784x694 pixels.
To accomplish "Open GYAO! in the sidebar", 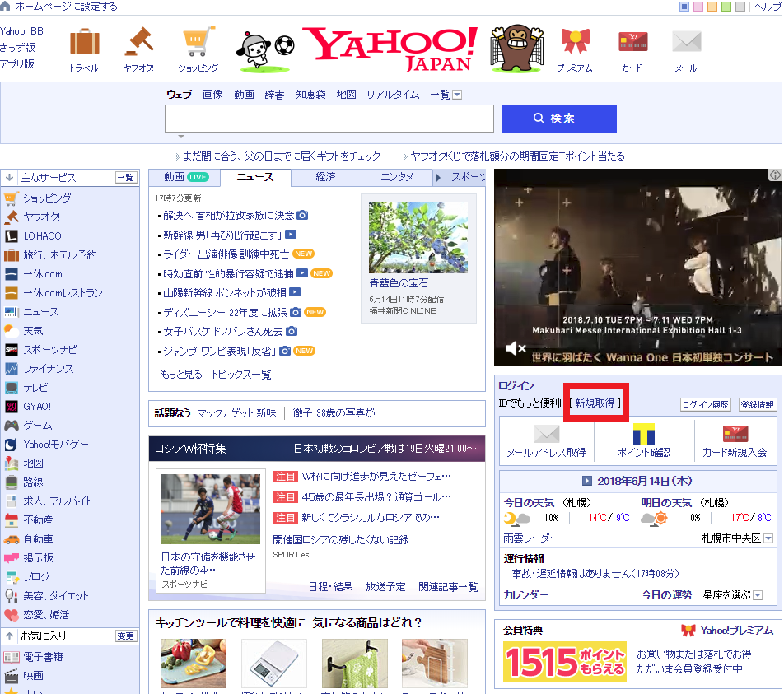I will pos(37,407).
